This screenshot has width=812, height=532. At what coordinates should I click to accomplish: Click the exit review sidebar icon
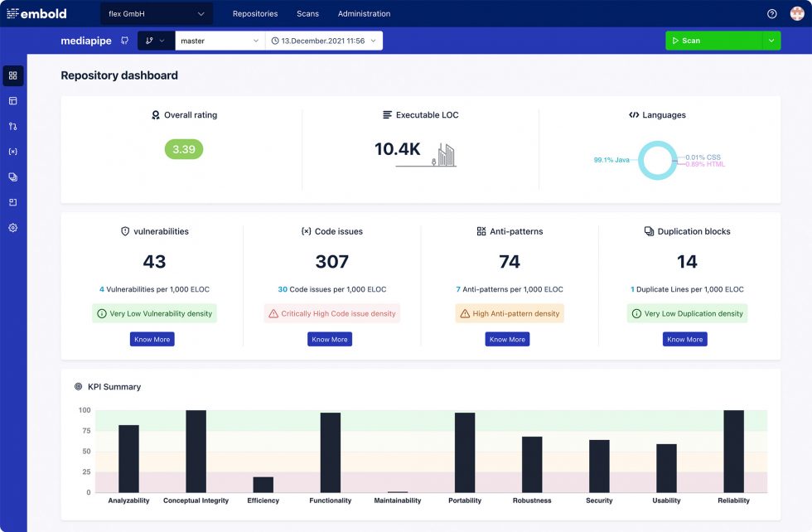[x=12, y=202]
